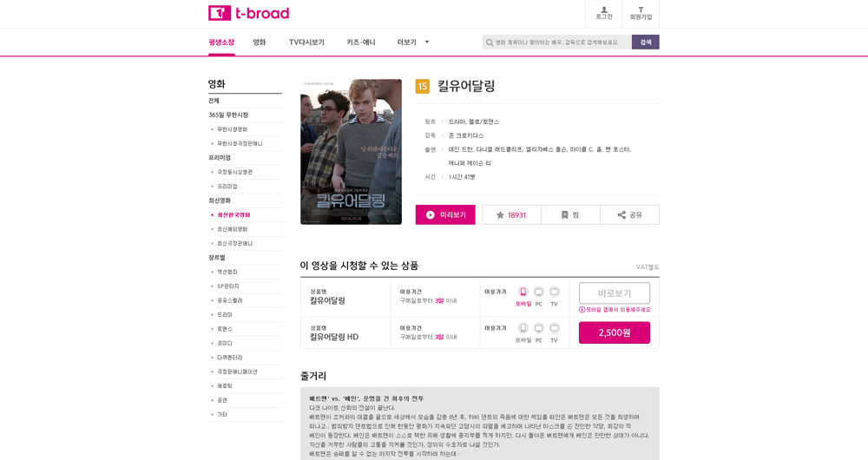Click the star rating 18931 button
This screenshot has height=460, width=868.
(511, 214)
